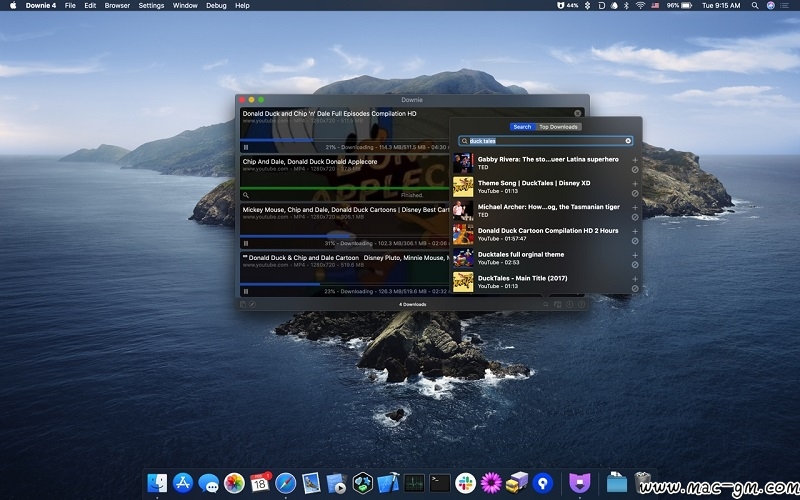Add the Gabby Rivera result with its plus icon

[x=635, y=160]
